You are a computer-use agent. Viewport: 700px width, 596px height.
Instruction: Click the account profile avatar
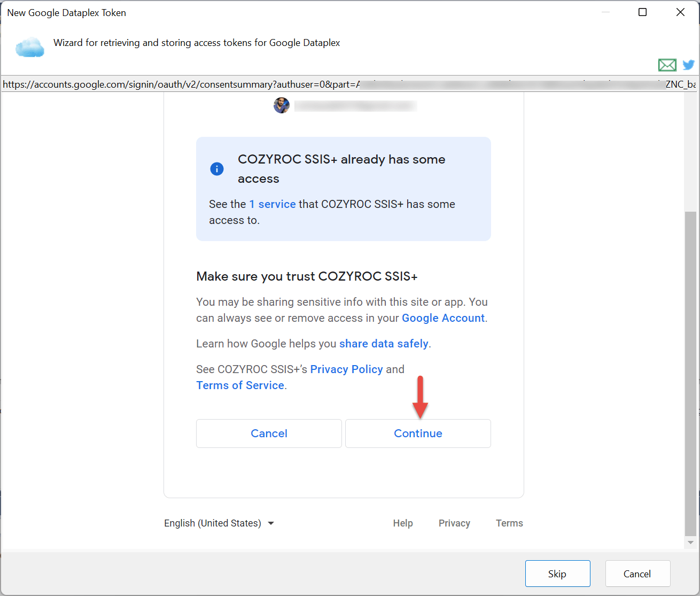[282, 105]
